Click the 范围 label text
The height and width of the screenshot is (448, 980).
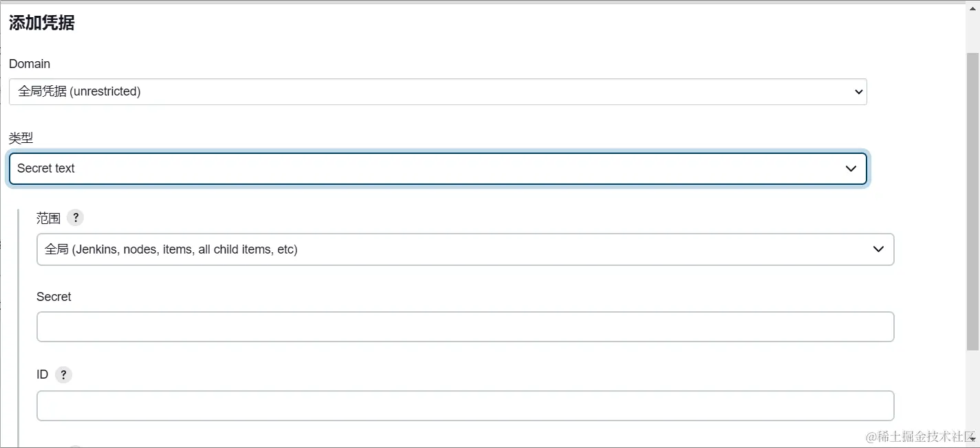(x=49, y=219)
